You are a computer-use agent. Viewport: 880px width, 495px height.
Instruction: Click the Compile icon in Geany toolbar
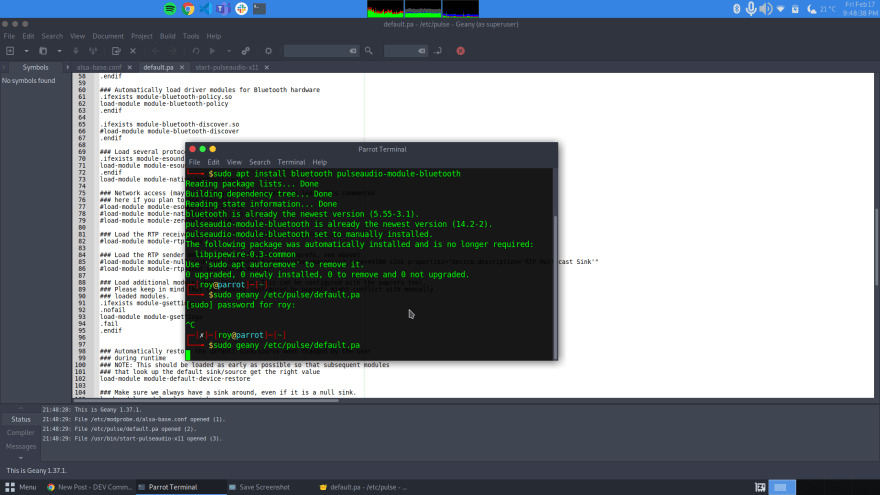click(x=196, y=51)
